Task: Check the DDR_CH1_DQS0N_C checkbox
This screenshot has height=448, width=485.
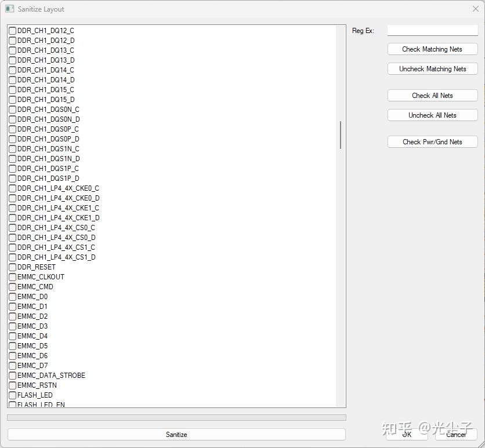Action: (12, 110)
